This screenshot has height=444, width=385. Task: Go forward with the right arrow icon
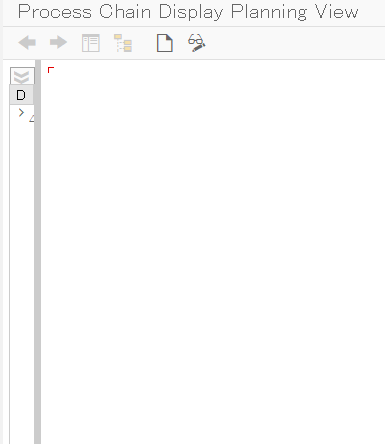click(58, 43)
